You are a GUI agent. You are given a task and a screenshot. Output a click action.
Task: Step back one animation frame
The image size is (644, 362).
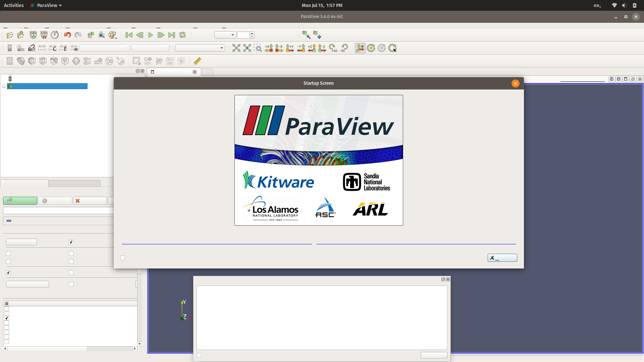pyautogui.click(x=140, y=35)
